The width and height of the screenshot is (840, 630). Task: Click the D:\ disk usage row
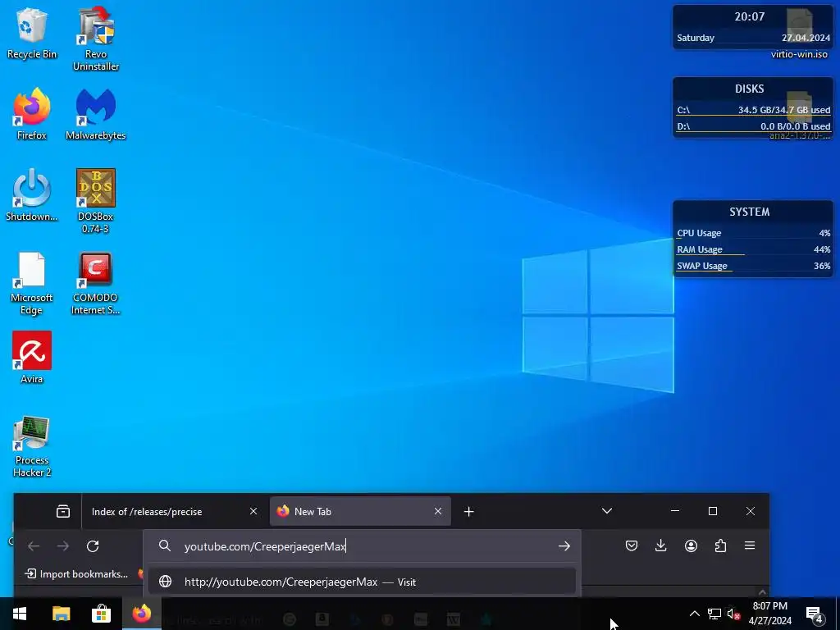753,126
